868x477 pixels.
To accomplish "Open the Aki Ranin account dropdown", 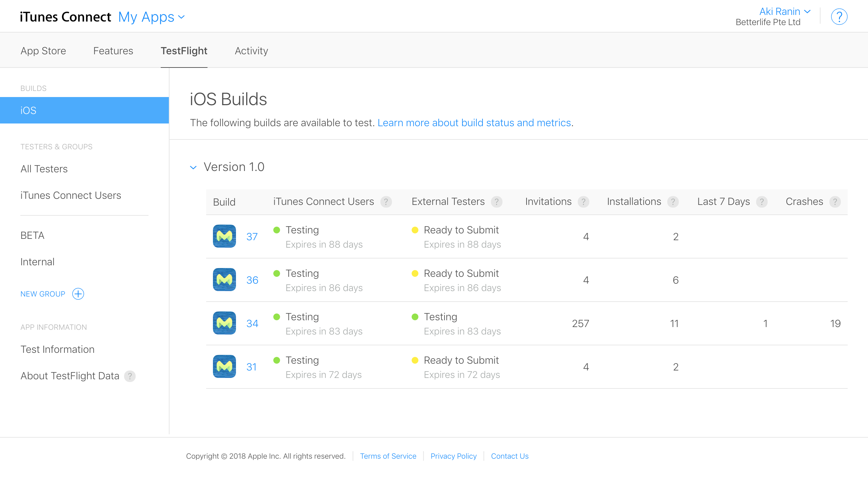I will (785, 12).
